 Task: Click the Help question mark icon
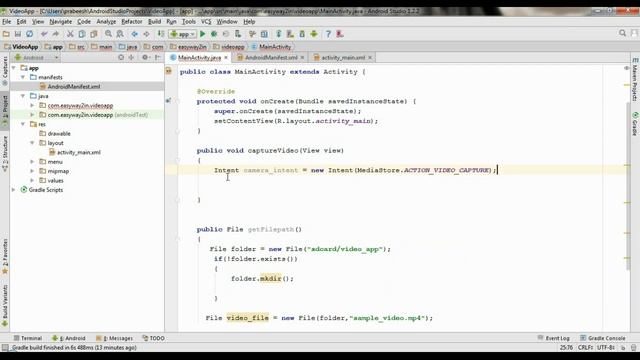(328, 34)
